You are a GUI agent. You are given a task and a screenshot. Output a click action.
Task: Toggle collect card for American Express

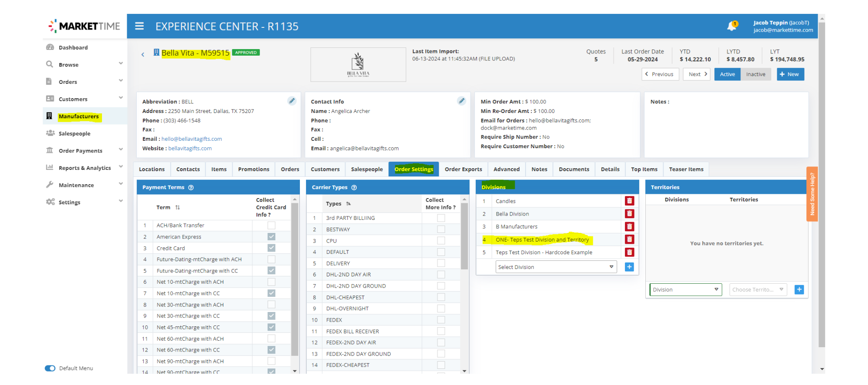coord(271,236)
